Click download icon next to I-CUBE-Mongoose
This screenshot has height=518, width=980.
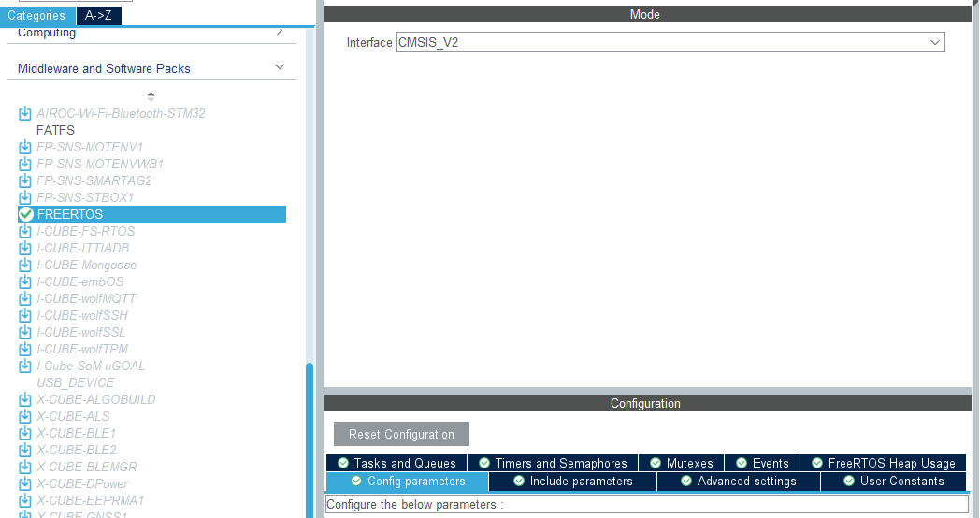[25, 265]
